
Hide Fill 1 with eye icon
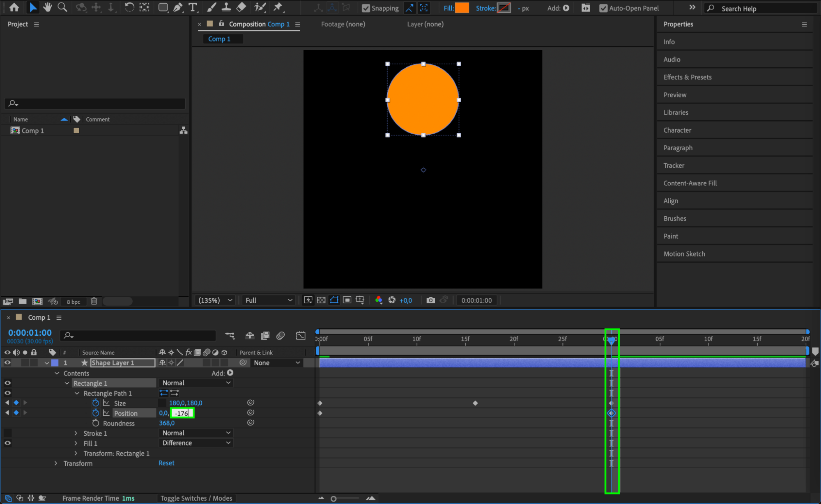pos(7,443)
